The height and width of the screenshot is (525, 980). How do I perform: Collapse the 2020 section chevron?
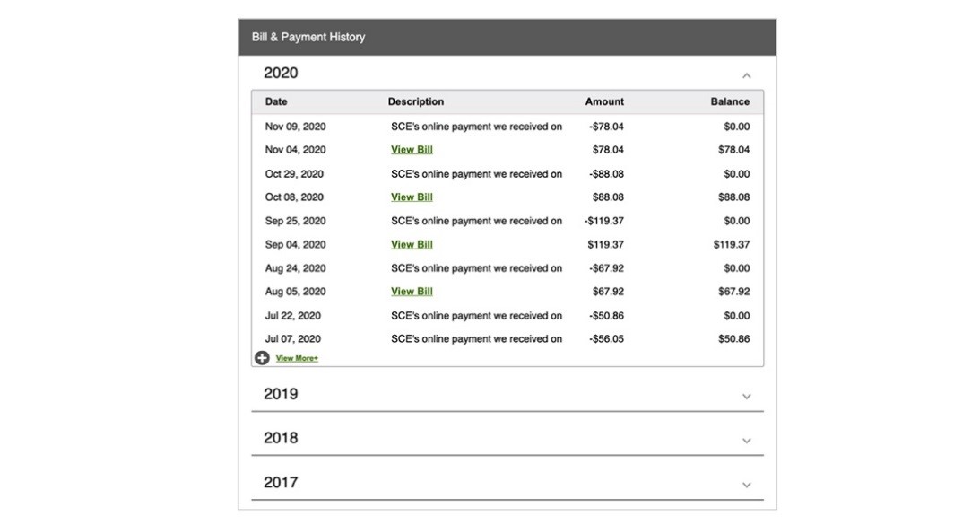coord(746,75)
